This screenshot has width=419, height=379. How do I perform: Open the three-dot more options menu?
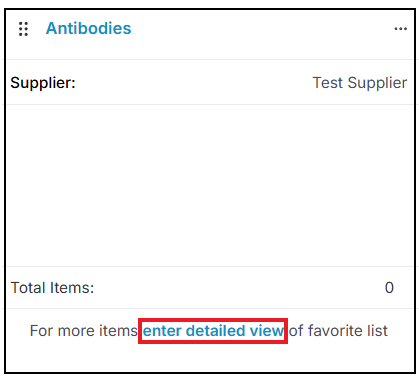(400, 29)
